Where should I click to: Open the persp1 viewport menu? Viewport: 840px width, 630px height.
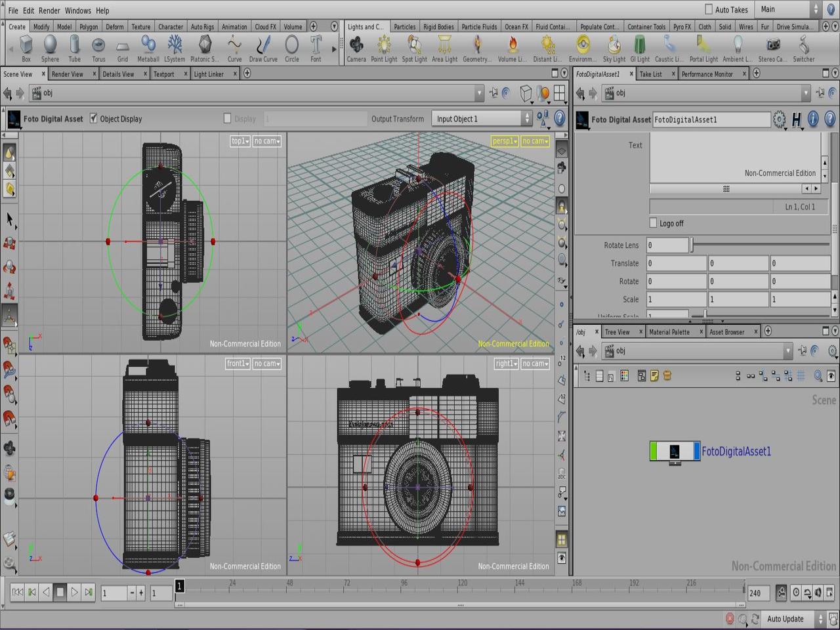504,141
